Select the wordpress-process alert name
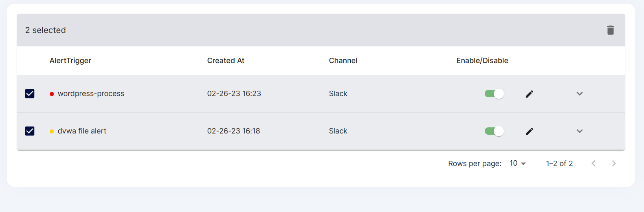The width and height of the screenshot is (644, 212). pyautogui.click(x=91, y=94)
